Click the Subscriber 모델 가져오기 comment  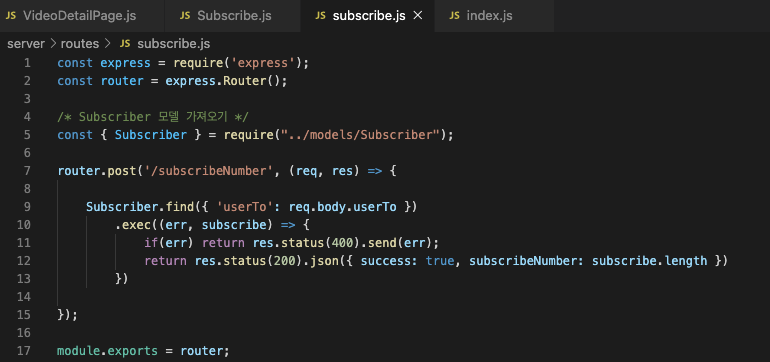pos(153,117)
